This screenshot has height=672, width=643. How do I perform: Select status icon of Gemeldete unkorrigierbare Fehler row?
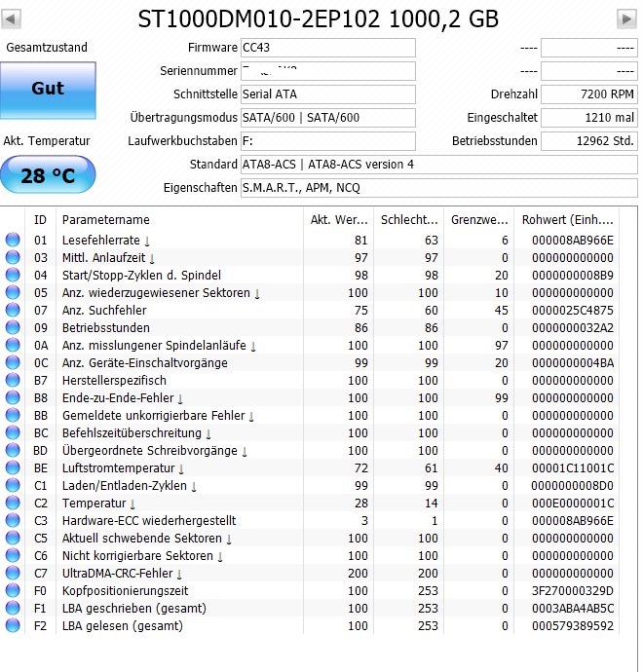[13, 415]
